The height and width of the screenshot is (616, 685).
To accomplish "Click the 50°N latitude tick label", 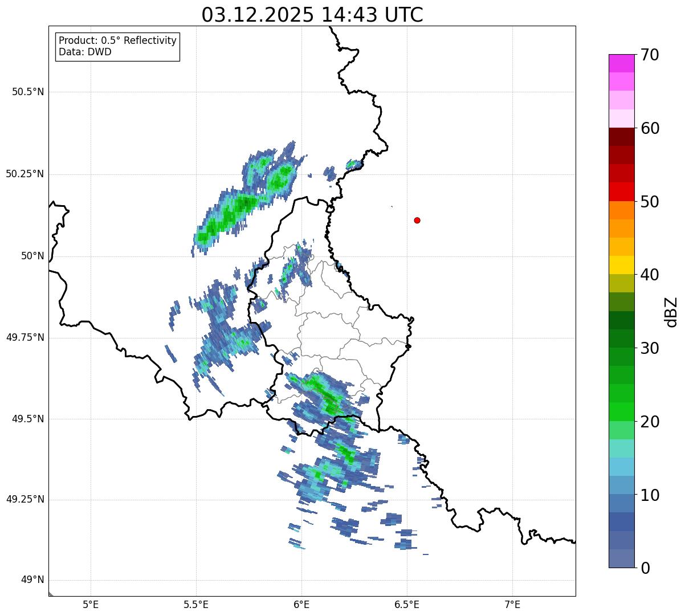I will [32, 256].
